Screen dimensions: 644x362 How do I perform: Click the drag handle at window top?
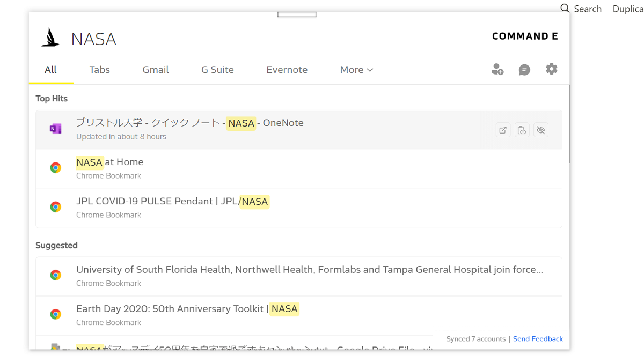click(x=297, y=14)
